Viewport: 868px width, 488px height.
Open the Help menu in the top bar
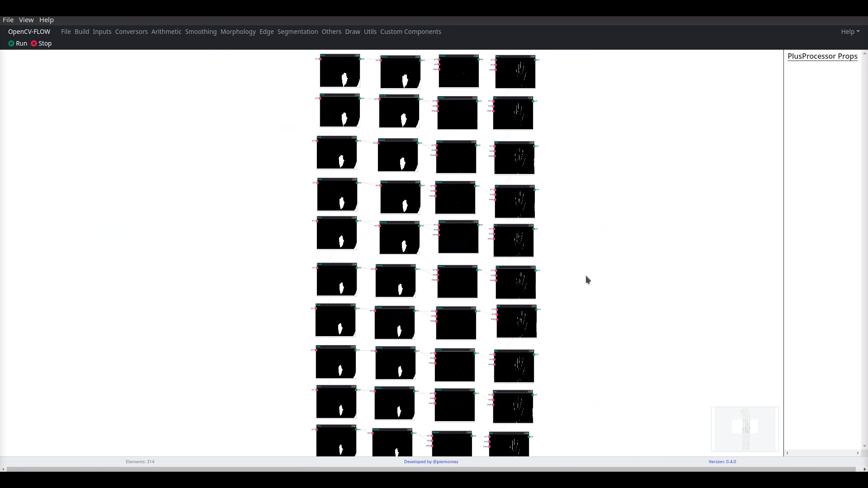[47, 20]
